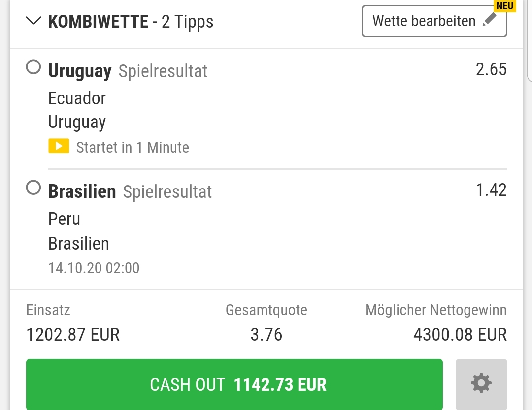
Task: Open the Uruguay Spielresultat bet title
Action: [x=128, y=71]
